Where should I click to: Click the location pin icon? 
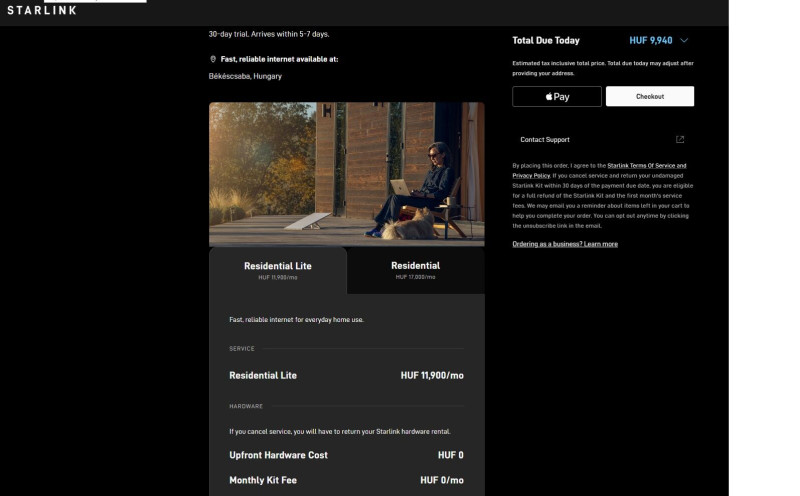click(213, 59)
